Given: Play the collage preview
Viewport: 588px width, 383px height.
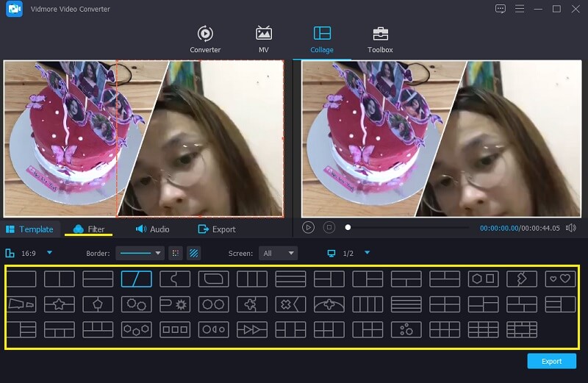Looking at the screenshot, I should tap(309, 228).
